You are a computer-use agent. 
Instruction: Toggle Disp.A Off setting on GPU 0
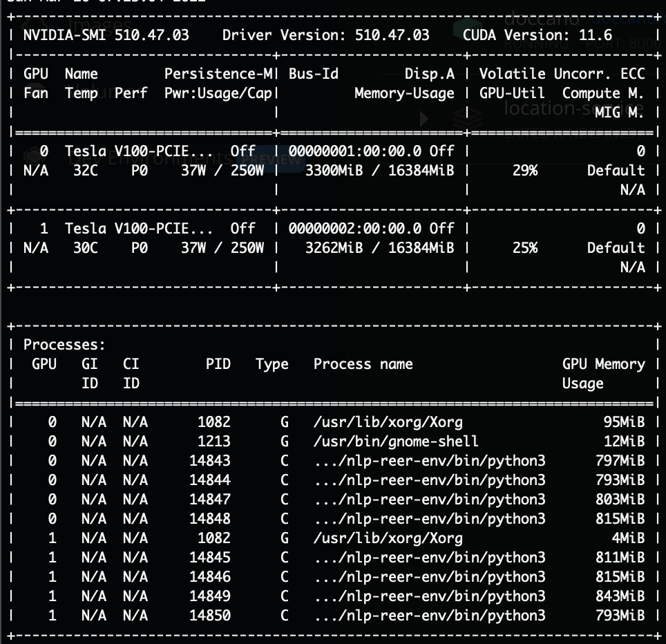click(x=441, y=151)
